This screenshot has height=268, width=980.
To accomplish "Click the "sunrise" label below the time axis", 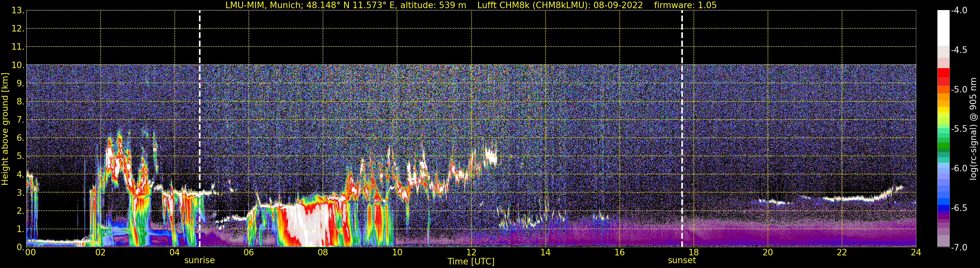I will [x=199, y=261].
